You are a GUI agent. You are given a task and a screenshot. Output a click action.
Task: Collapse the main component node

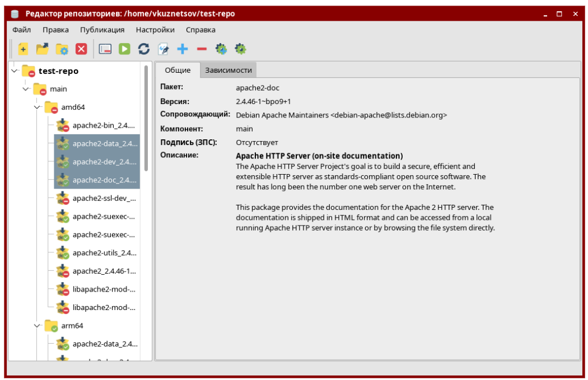click(x=26, y=89)
